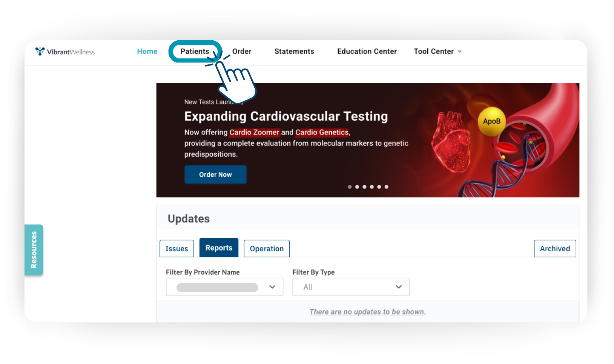Viewport: 614px width, 364px height.
Task: Expand the Tool Center dropdown
Action: pyautogui.click(x=437, y=51)
